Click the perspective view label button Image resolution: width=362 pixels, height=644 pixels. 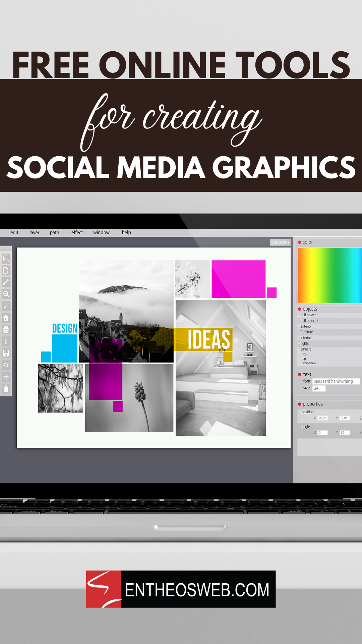coord(281,242)
